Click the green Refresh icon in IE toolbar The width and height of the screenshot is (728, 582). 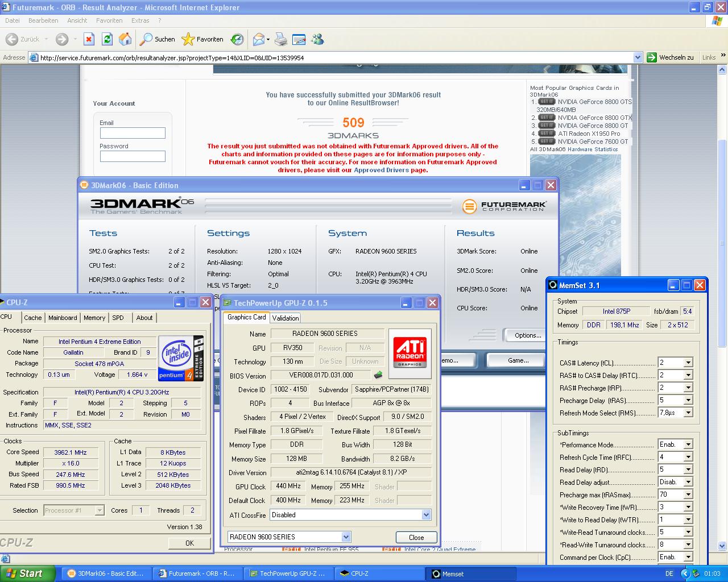(107, 39)
